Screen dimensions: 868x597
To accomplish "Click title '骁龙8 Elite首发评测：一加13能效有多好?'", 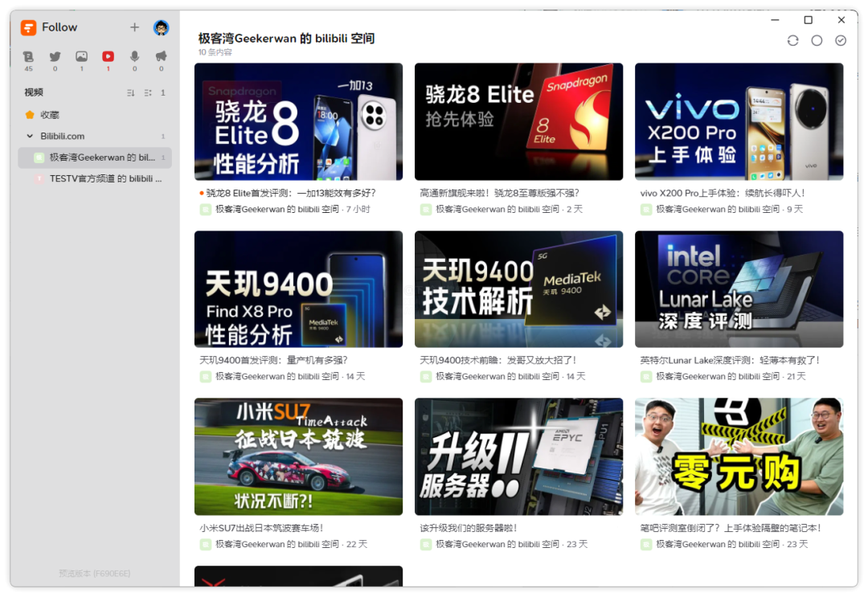I will [x=291, y=193].
